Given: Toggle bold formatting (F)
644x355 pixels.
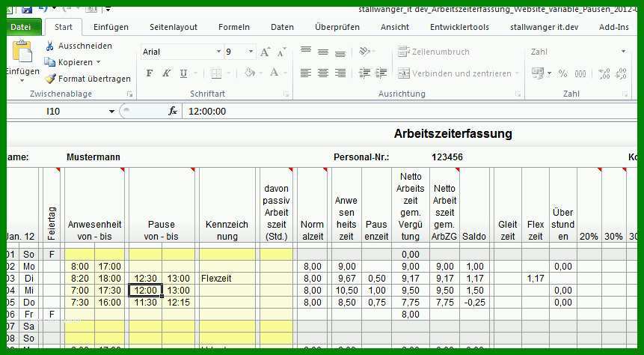Looking at the screenshot, I should [x=150, y=73].
